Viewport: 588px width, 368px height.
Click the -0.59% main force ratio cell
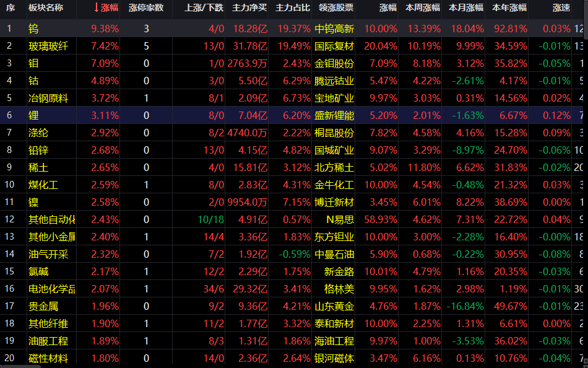coord(295,254)
